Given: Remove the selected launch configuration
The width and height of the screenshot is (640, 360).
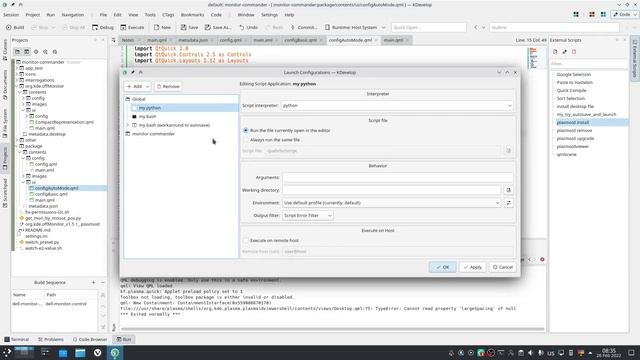Looking at the screenshot, I should [168, 87].
